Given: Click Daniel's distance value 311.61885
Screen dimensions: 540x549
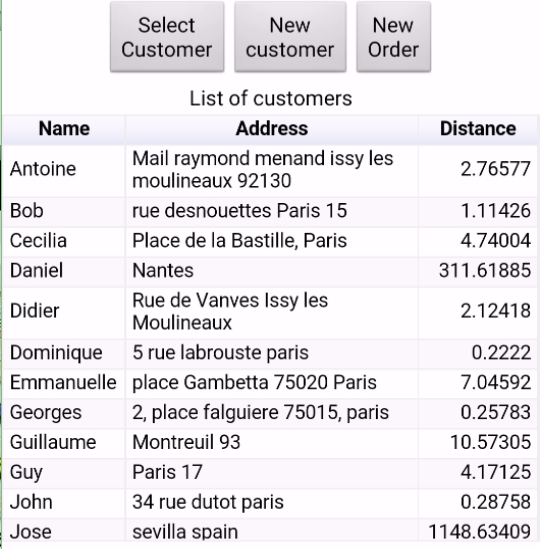Looking at the screenshot, I should (x=485, y=270).
